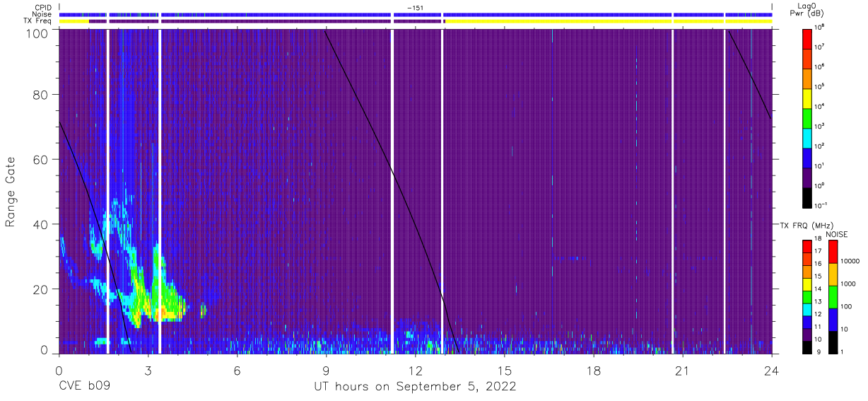Click the 'CPID' row label

point(43,7)
